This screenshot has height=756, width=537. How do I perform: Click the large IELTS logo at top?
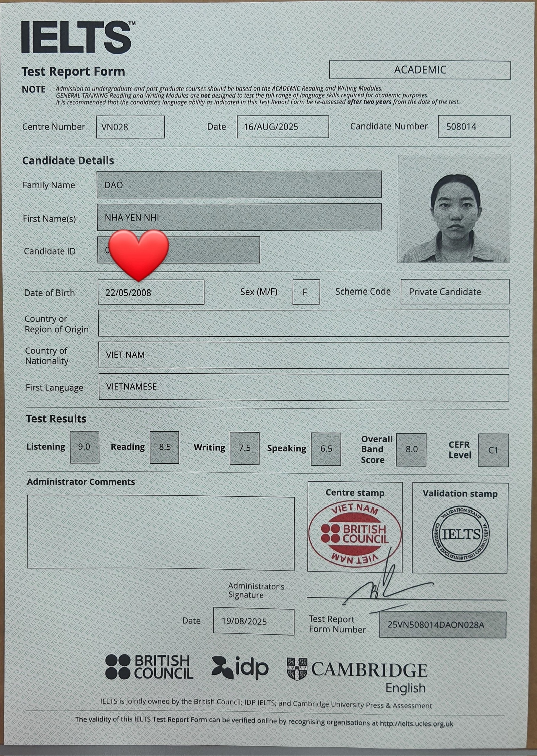78,37
